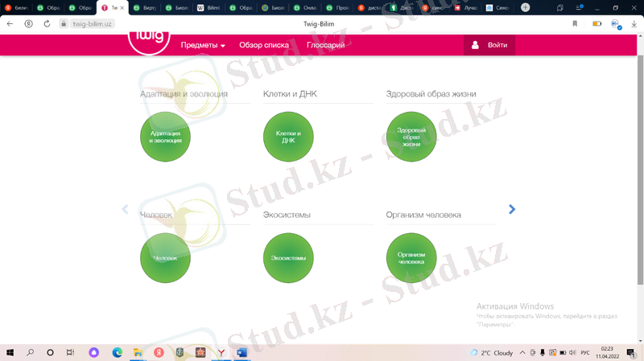The image size is (644, 361).
Task: Switch to the Вирту browser tab
Action: [146, 7]
